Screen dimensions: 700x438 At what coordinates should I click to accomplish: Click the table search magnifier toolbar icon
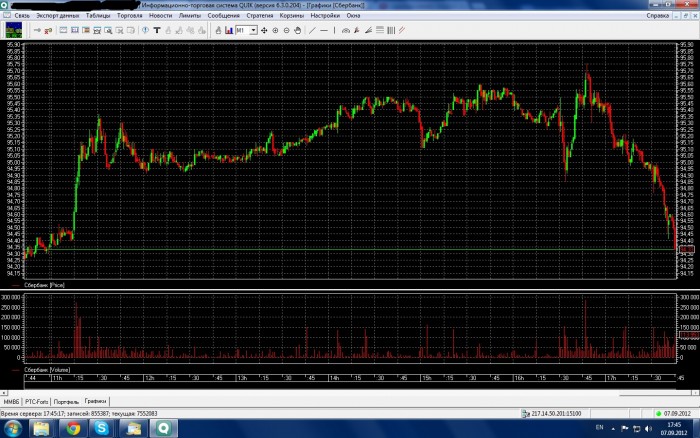[x=108, y=30]
